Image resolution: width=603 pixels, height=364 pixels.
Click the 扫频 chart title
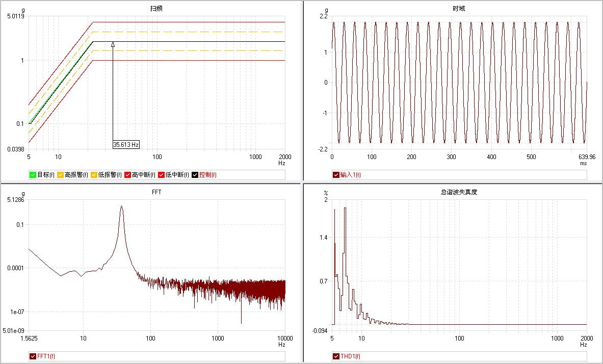[x=156, y=9]
